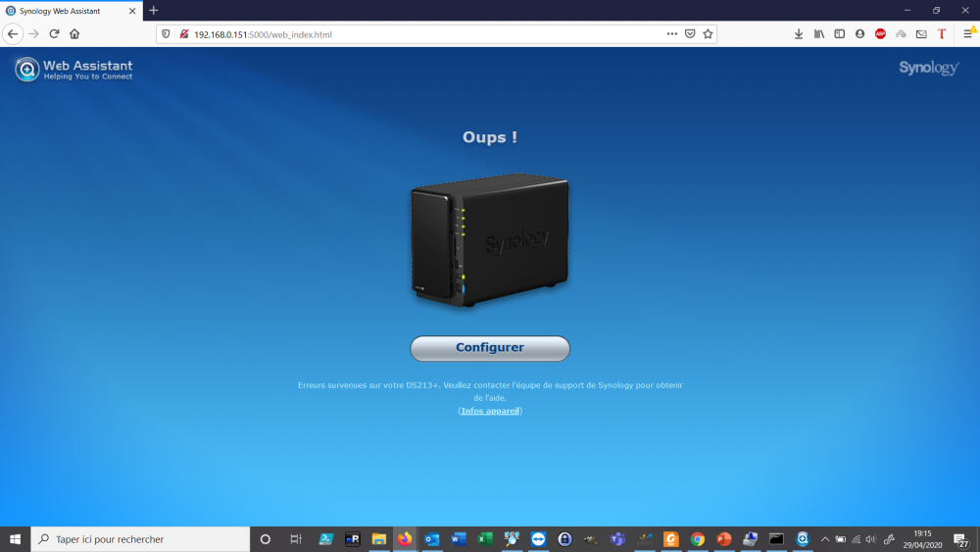980x552 pixels.
Task: Open a new browser tab
Action: pyautogui.click(x=154, y=11)
